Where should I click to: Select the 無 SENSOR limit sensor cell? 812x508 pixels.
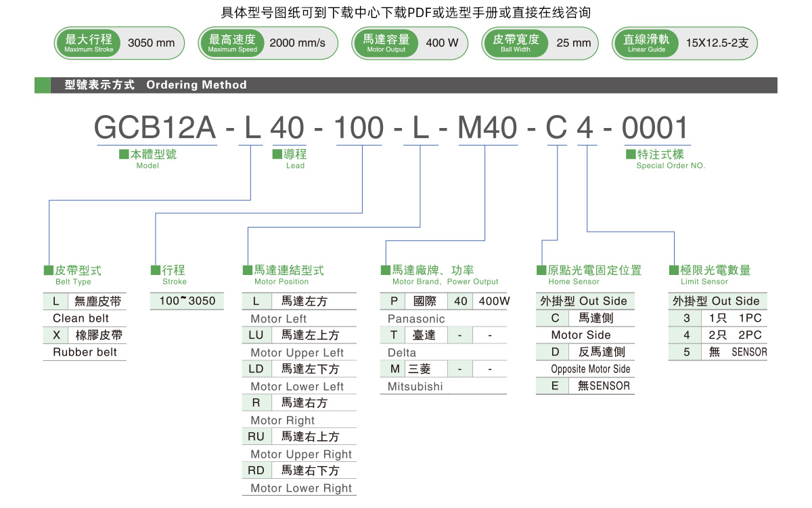pyautogui.click(x=736, y=352)
